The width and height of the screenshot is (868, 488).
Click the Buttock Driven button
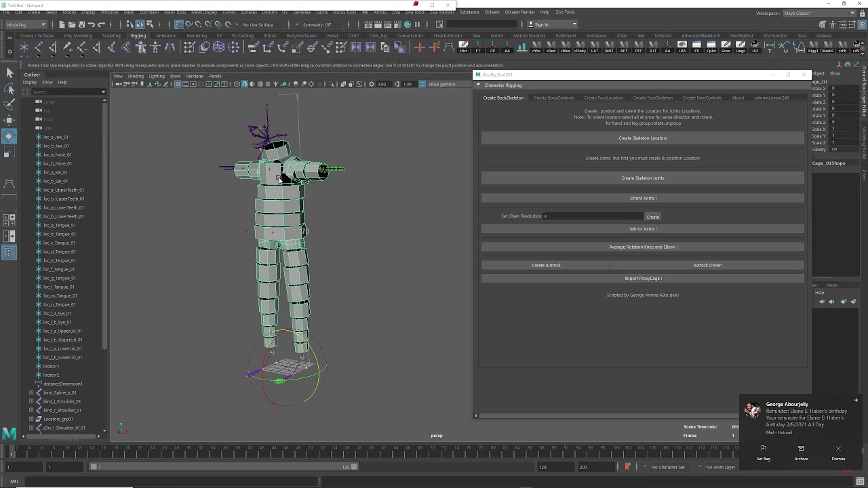click(707, 265)
